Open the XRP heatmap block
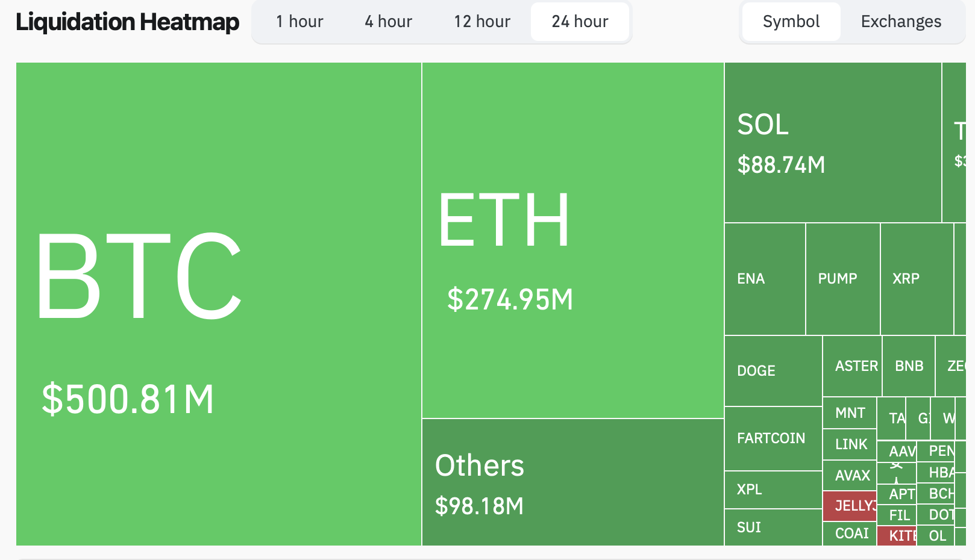 pyautogui.click(x=917, y=279)
